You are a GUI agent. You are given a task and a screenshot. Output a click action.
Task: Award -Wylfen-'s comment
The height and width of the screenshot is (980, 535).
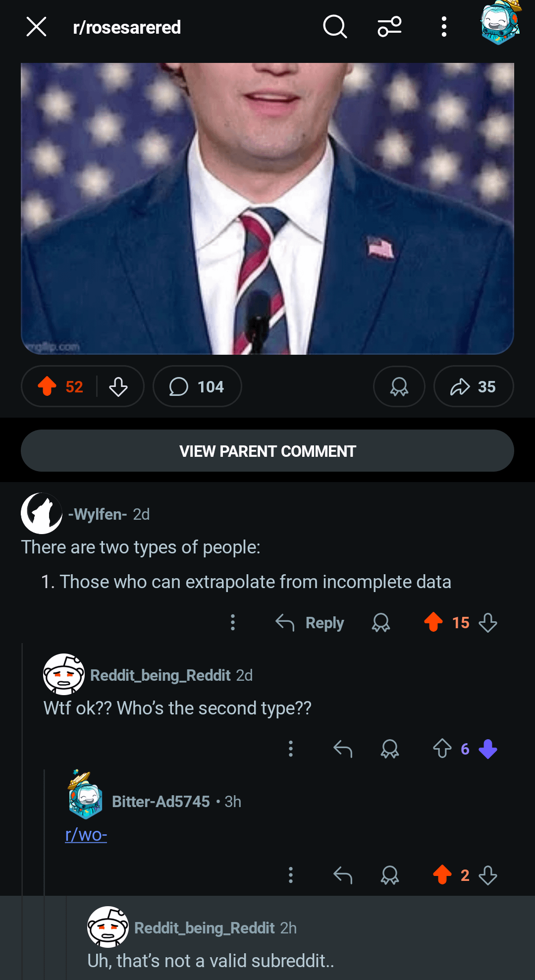point(381,623)
